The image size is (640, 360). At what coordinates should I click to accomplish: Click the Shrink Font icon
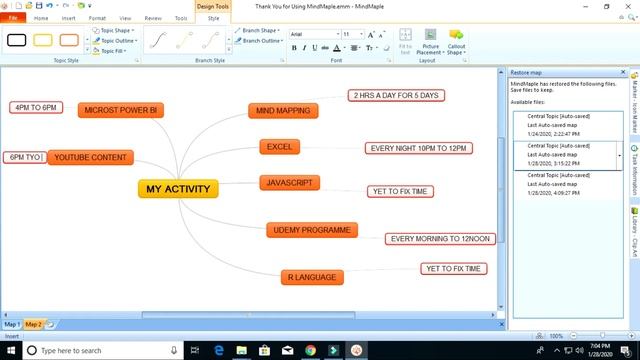pyautogui.click(x=381, y=35)
